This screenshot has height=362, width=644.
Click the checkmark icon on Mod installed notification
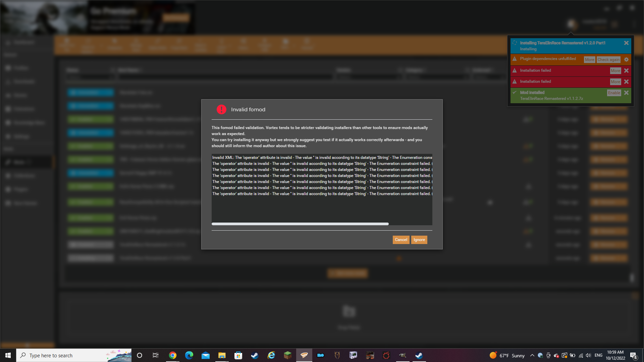(515, 93)
